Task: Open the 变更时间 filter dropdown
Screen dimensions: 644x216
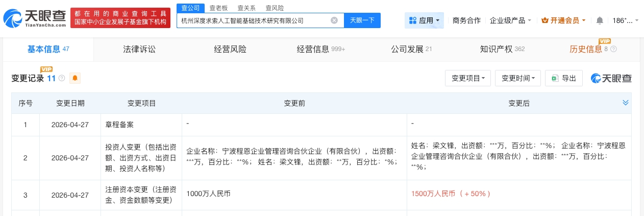Action: click(x=518, y=78)
